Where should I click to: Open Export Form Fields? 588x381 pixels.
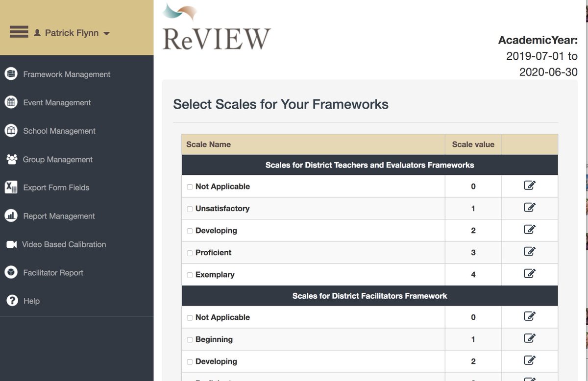coord(56,188)
